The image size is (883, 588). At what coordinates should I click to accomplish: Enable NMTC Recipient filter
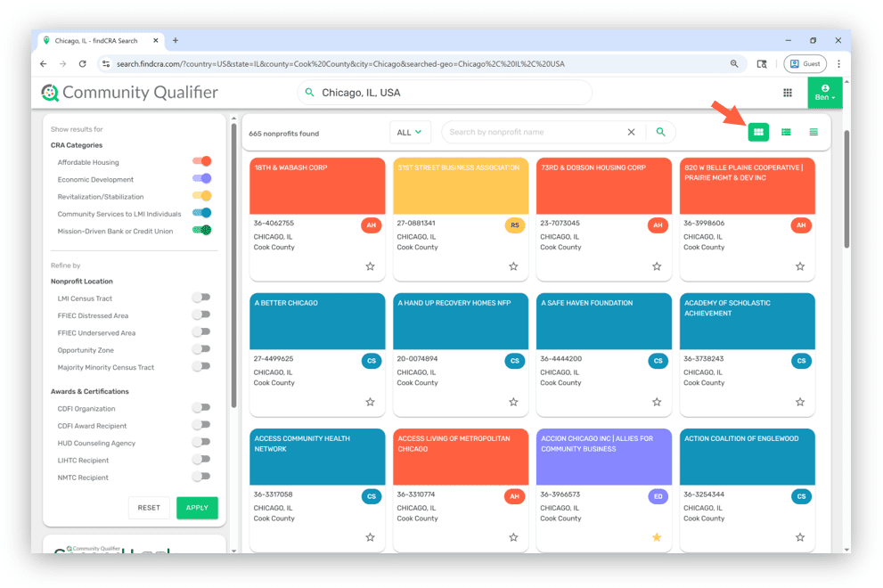point(201,477)
